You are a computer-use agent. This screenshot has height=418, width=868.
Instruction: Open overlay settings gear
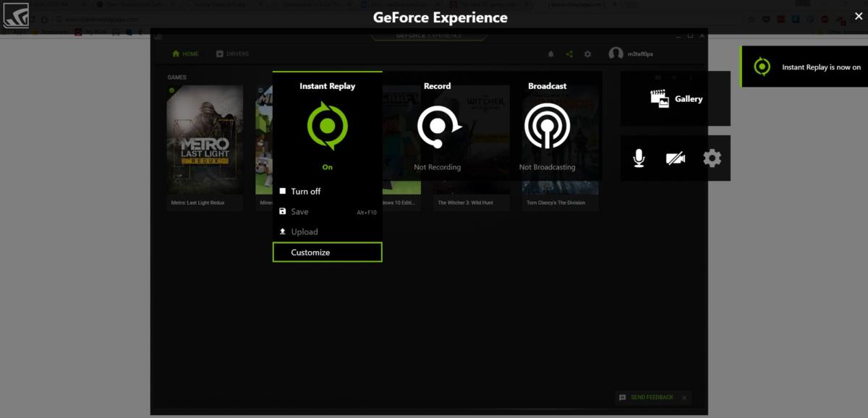(x=712, y=158)
